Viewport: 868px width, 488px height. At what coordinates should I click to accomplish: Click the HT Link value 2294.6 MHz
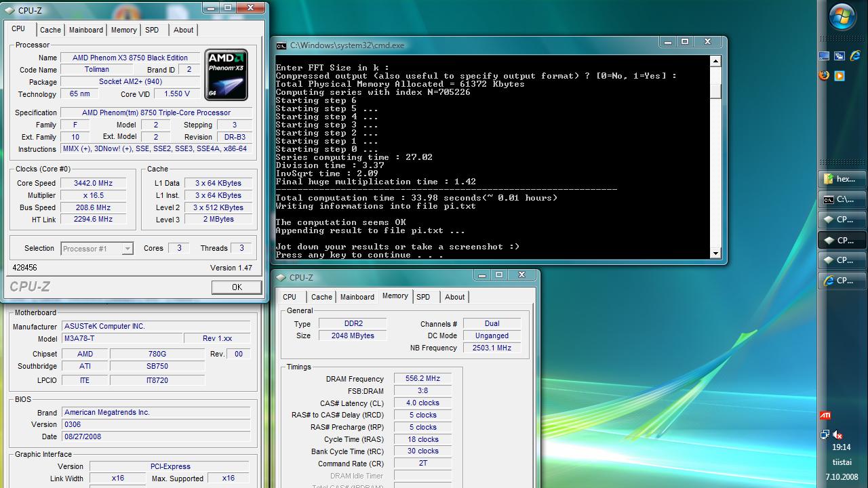point(93,219)
